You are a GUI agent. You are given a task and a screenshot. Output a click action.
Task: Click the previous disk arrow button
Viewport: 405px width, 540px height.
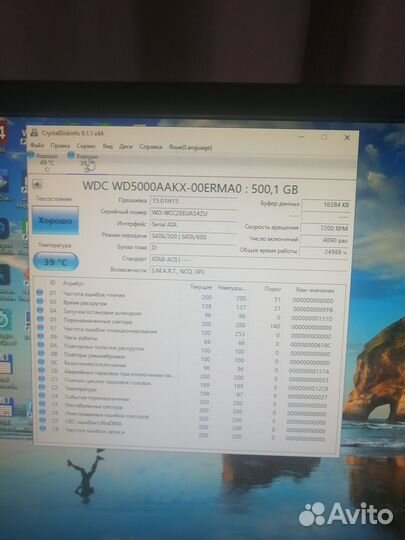37,184
